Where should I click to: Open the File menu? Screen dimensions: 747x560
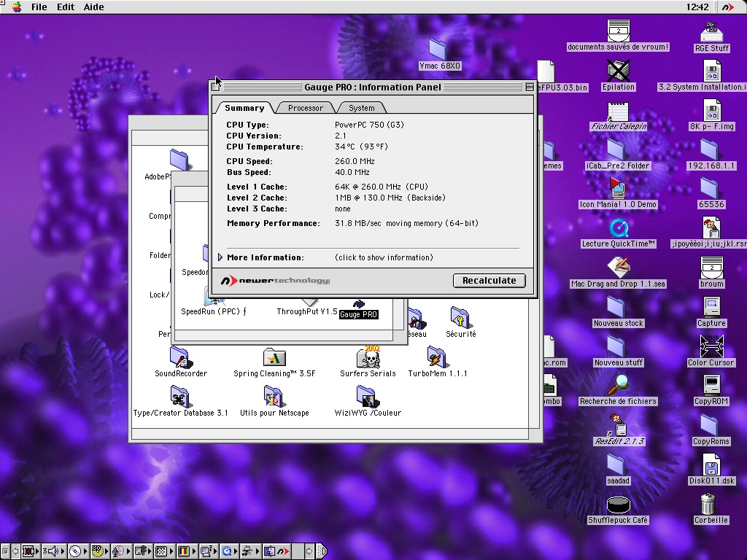coord(39,7)
